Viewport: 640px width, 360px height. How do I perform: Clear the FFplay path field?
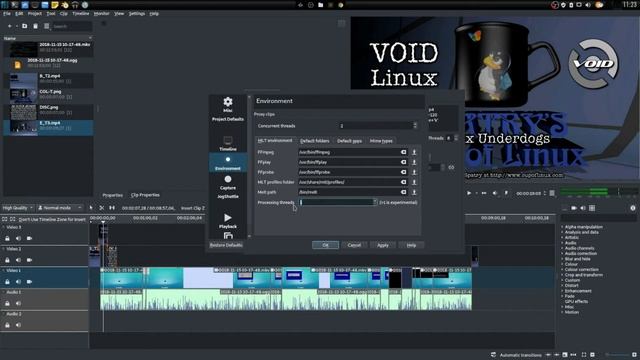pyautogui.click(x=403, y=162)
